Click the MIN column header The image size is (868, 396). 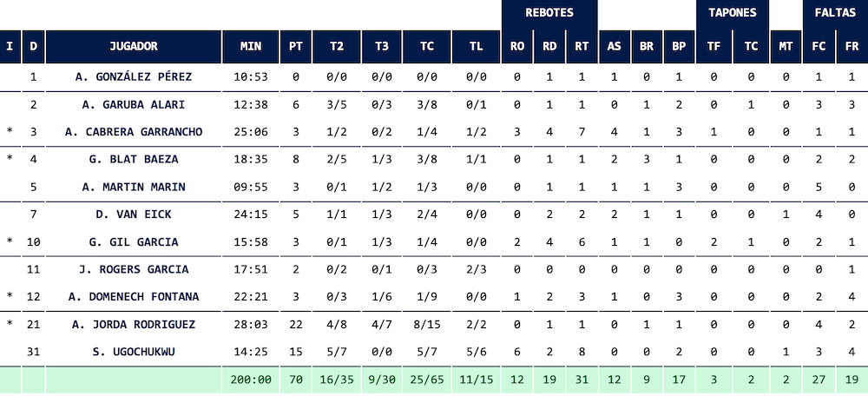(250, 47)
